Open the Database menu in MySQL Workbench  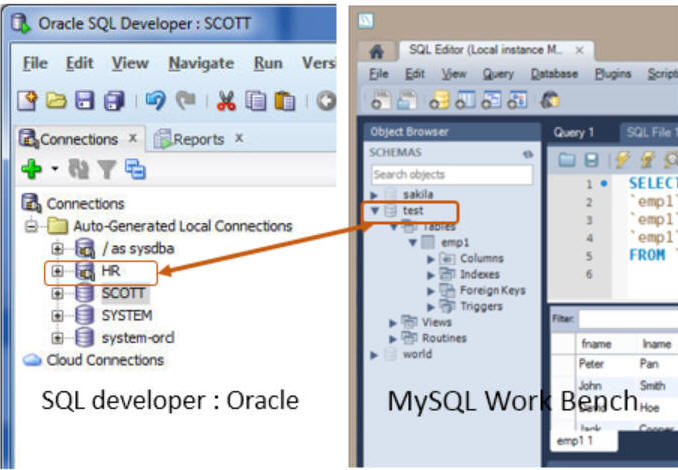[x=554, y=73]
